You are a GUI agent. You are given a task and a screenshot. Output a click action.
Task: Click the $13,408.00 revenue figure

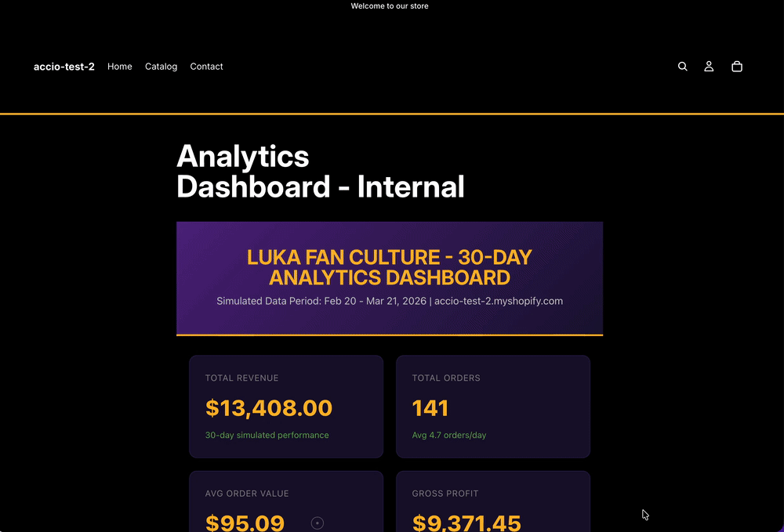pyautogui.click(x=268, y=408)
